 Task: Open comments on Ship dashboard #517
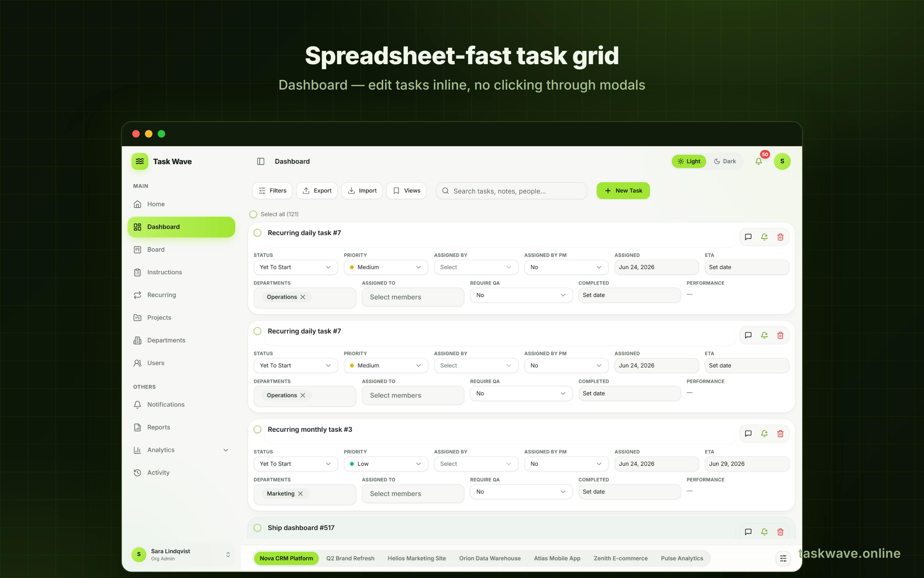point(748,532)
